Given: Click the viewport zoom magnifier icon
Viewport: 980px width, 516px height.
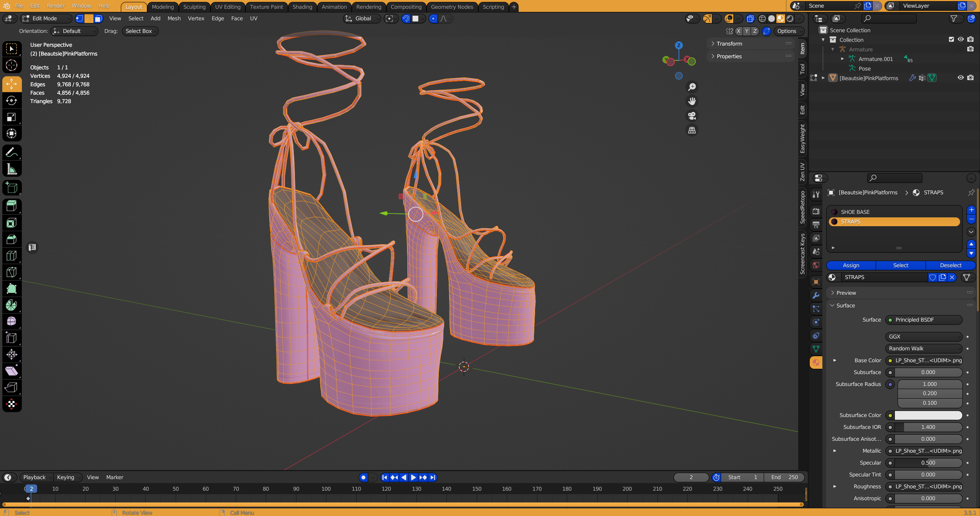Looking at the screenshot, I should point(692,87).
